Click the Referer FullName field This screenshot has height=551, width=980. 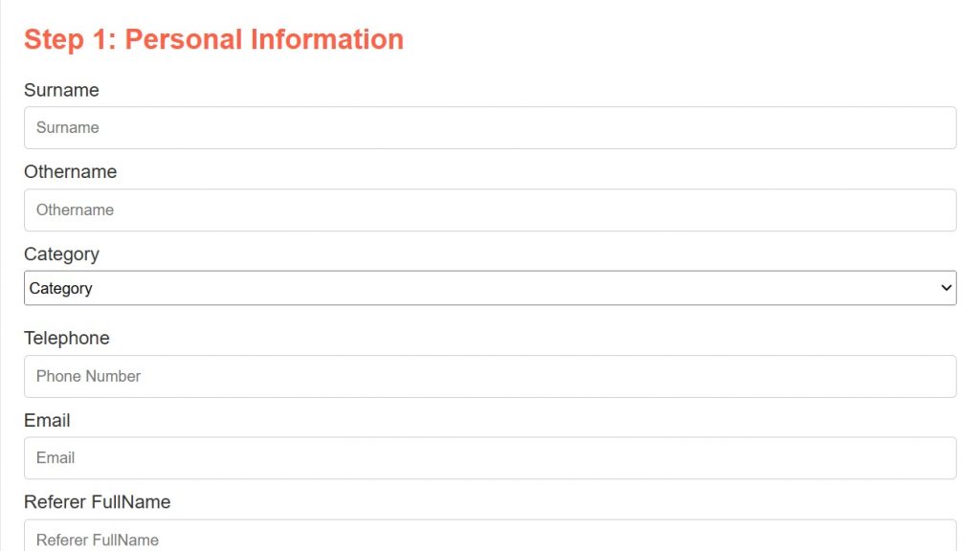coord(490,539)
